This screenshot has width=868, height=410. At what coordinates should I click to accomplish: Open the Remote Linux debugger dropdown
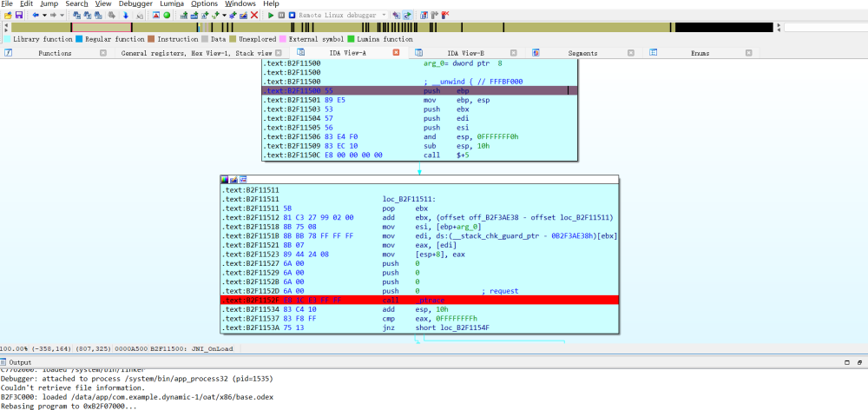(385, 15)
